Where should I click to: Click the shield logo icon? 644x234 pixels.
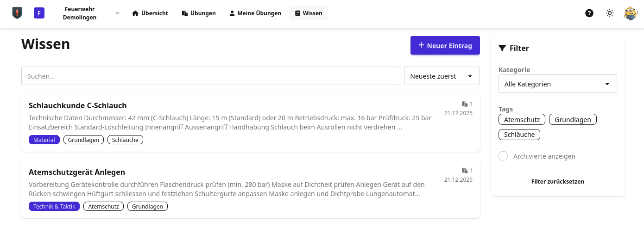[17, 13]
